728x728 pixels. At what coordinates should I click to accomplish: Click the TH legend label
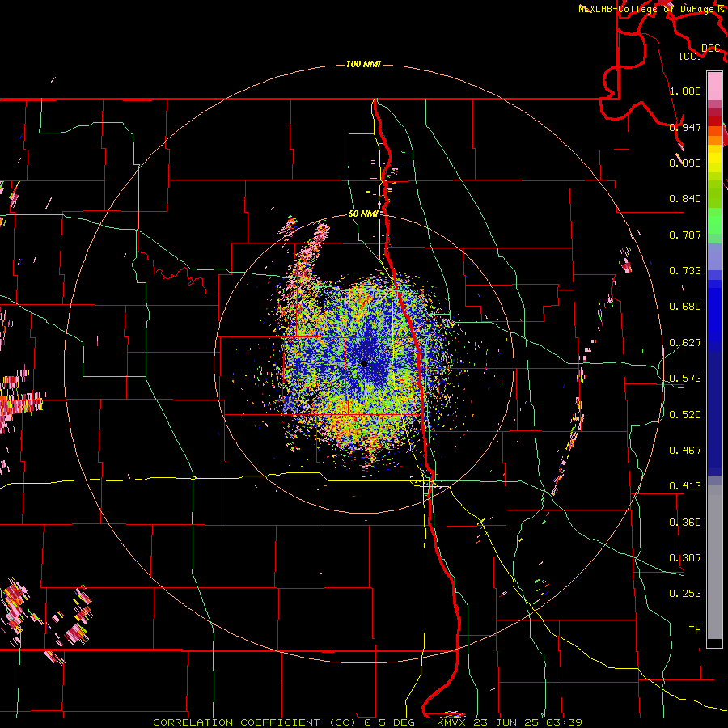point(695,629)
